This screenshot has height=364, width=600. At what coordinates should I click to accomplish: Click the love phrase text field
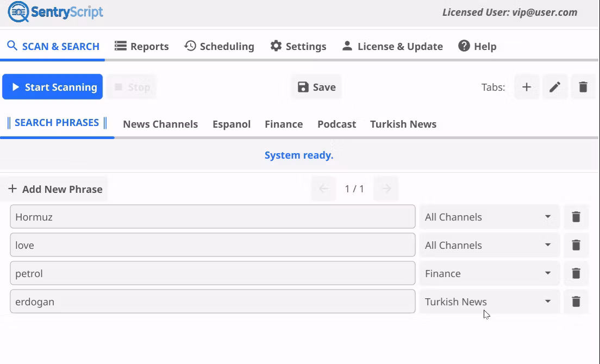[212, 245]
